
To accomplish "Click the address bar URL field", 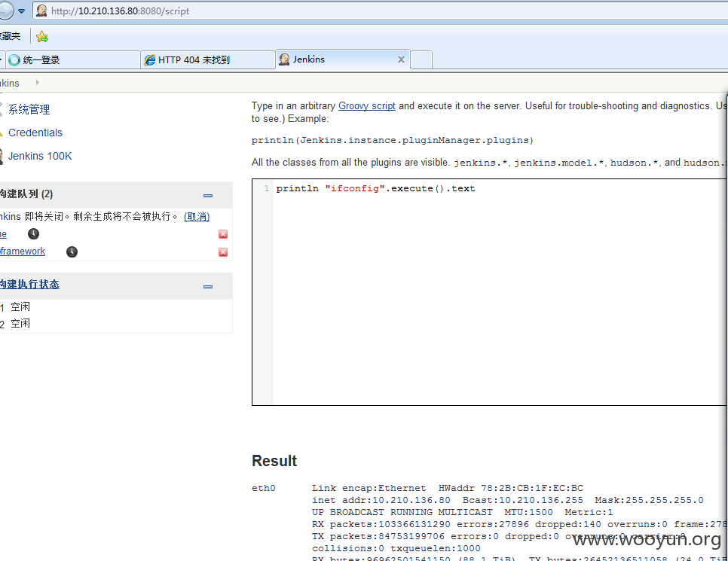I will (x=381, y=11).
